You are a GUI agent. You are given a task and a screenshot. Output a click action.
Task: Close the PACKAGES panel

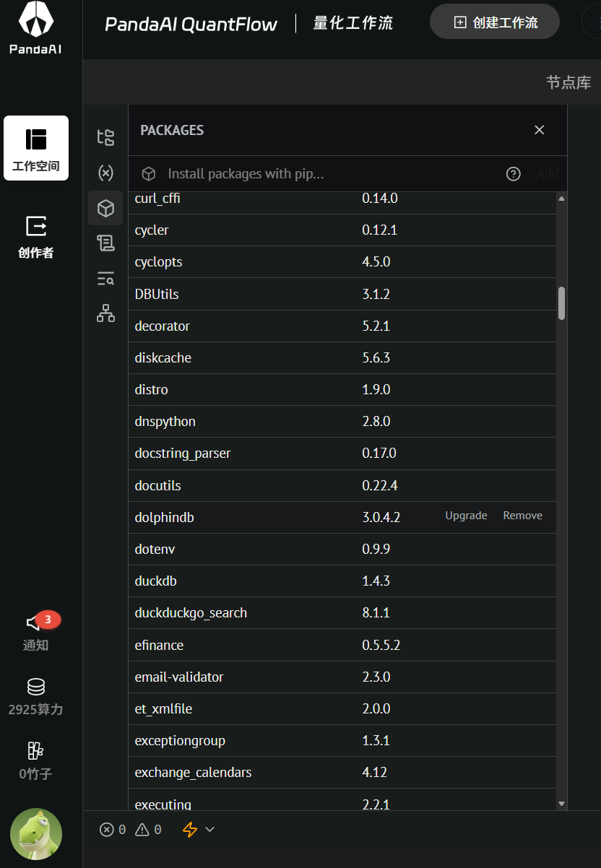pyautogui.click(x=539, y=130)
